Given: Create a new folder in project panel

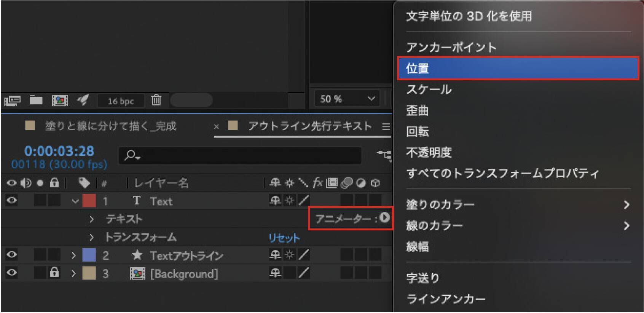Looking at the screenshot, I should pyautogui.click(x=36, y=100).
